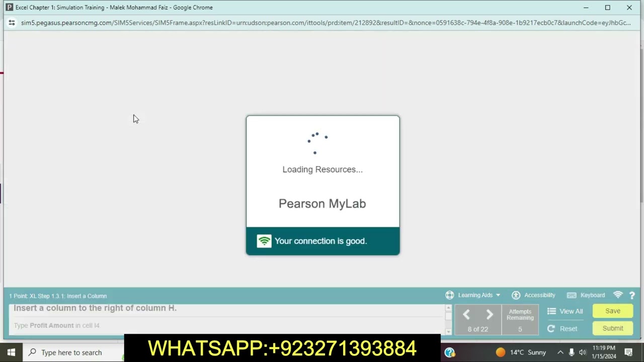Click the Reset circular arrow icon
644x362 pixels.
[x=551, y=328]
